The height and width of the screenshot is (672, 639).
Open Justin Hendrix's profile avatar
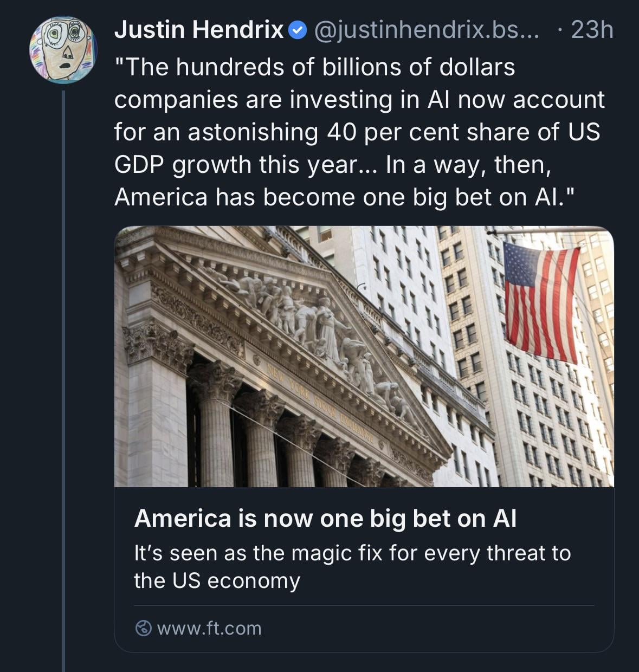pyautogui.click(x=63, y=49)
